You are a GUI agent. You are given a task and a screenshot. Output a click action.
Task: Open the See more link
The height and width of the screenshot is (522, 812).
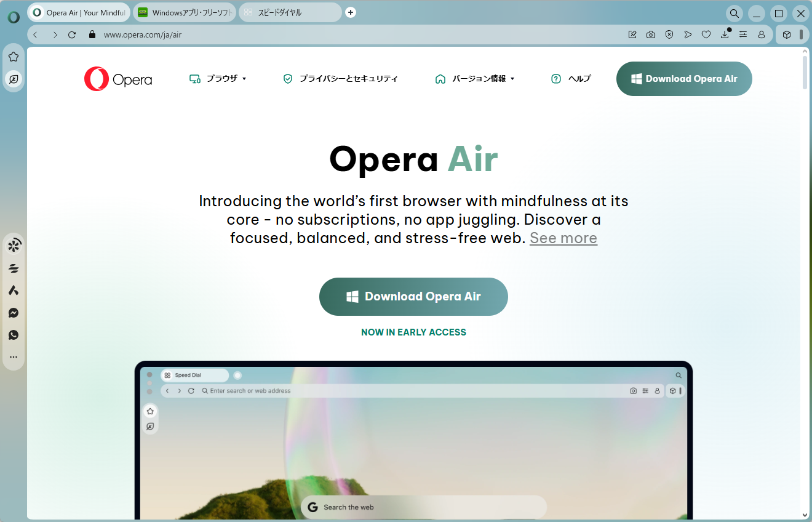tap(563, 238)
